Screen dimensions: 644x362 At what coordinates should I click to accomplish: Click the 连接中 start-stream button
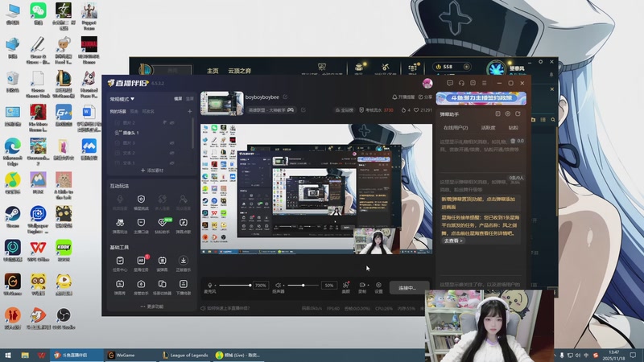coord(409,288)
